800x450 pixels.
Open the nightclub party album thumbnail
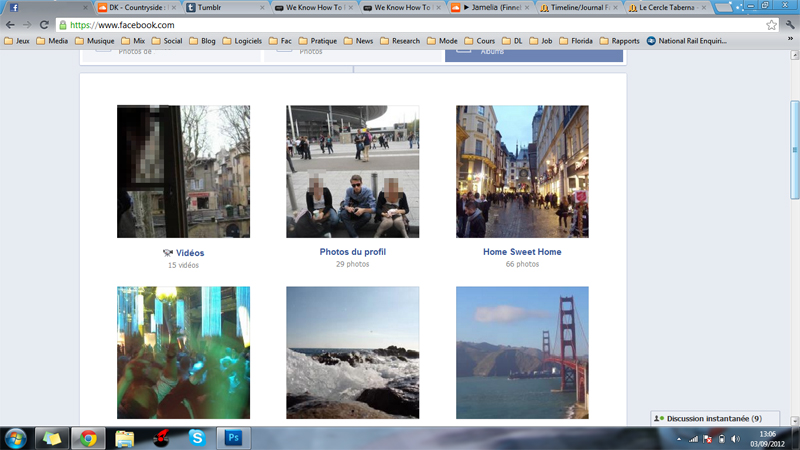[183, 353]
